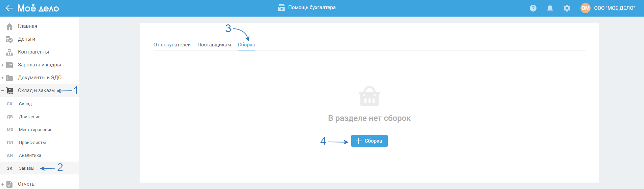Switch to Поставщикам tab
This screenshot has height=189, width=644.
pos(214,45)
